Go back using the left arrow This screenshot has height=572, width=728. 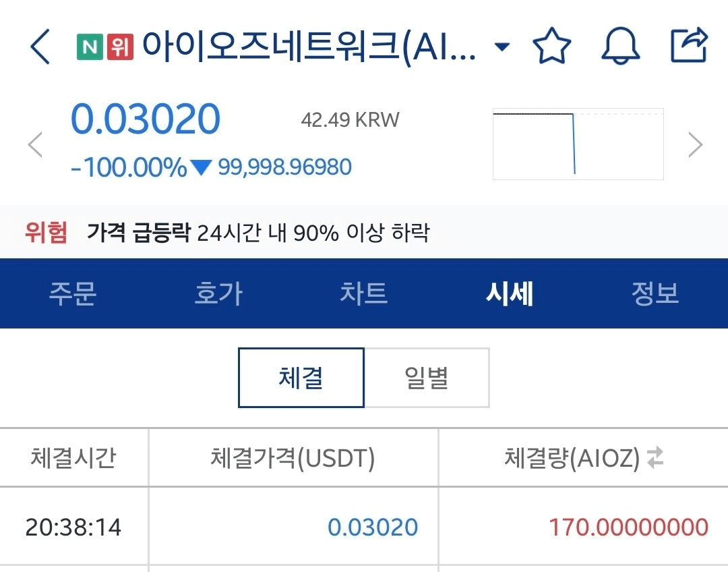[x=40, y=47]
